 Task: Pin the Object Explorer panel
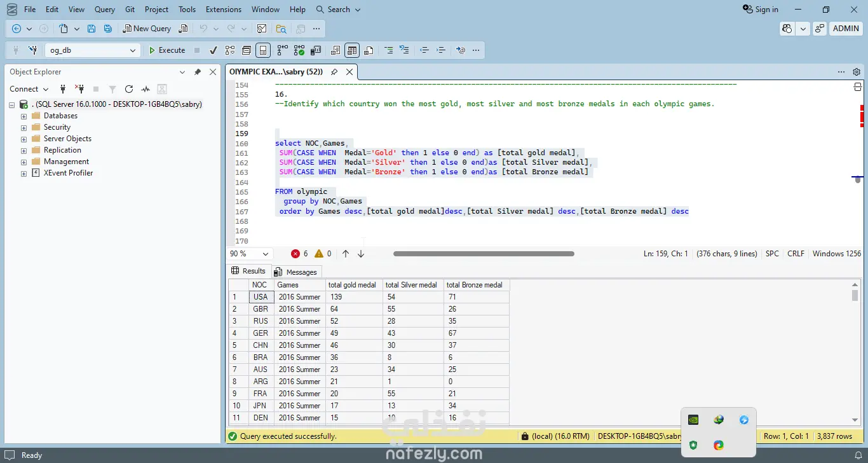198,72
